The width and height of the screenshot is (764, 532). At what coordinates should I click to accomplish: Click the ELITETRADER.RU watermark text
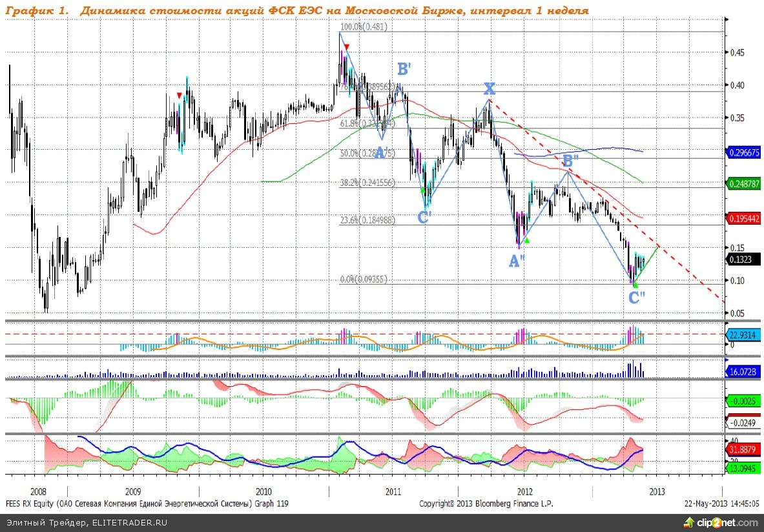pyautogui.click(x=87, y=522)
